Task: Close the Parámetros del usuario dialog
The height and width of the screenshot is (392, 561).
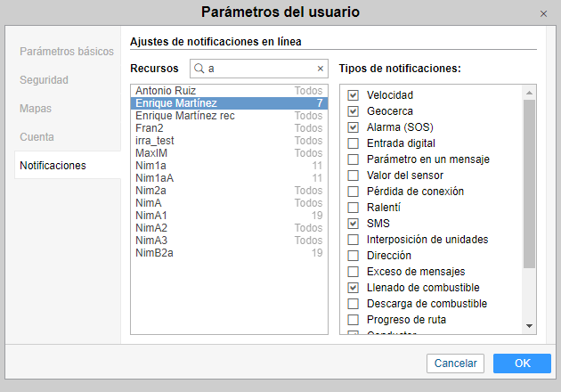Action: pos(544,13)
